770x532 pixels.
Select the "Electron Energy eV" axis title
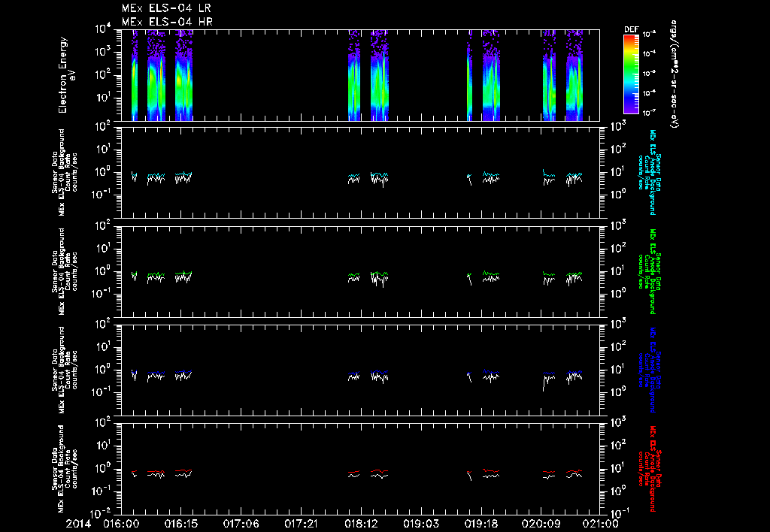66,75
